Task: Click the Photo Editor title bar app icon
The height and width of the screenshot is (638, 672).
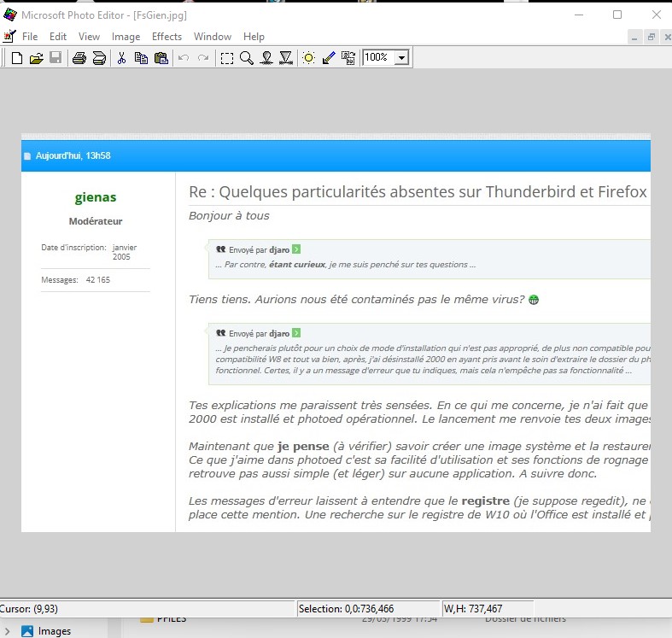Action: pos(10,15)
